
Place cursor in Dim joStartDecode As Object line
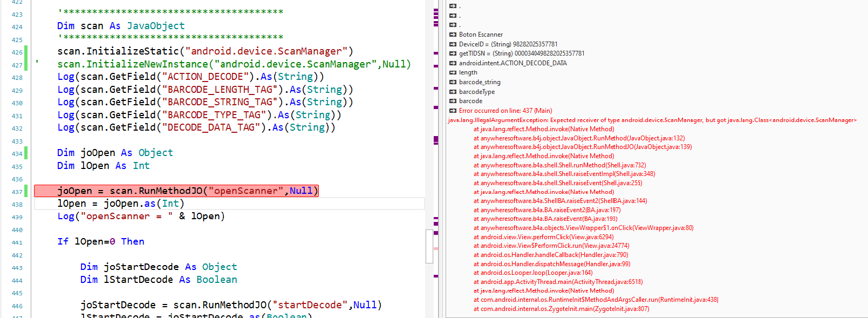pos(159,267)
